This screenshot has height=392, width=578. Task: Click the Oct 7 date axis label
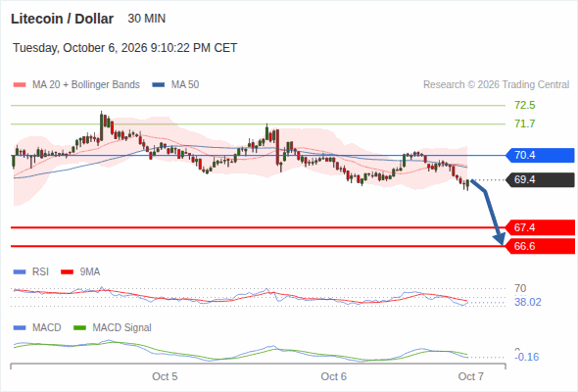(471, 376)
